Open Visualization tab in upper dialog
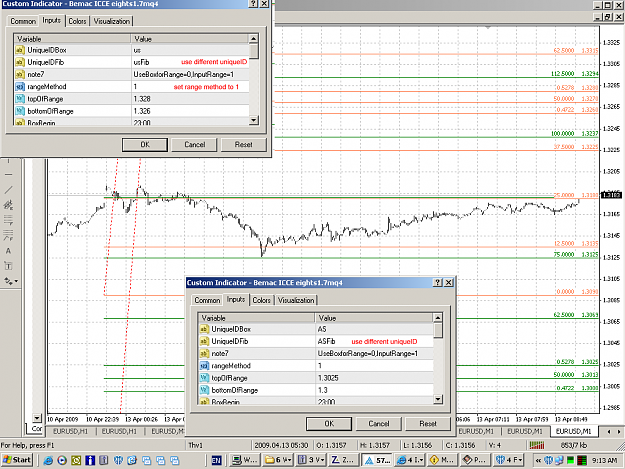Screen dimensions: 625x469 112,21
